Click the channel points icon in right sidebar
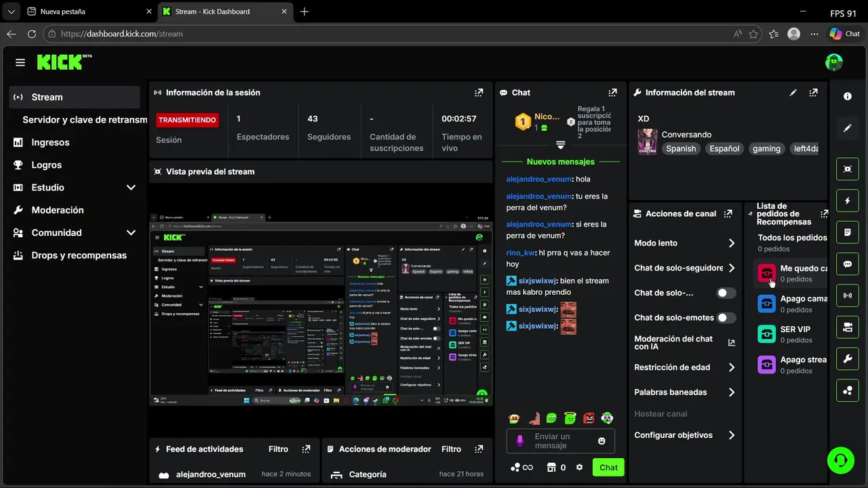Image resolution: width=868 pixels, height=488 pixels. [x=848, y=390]
